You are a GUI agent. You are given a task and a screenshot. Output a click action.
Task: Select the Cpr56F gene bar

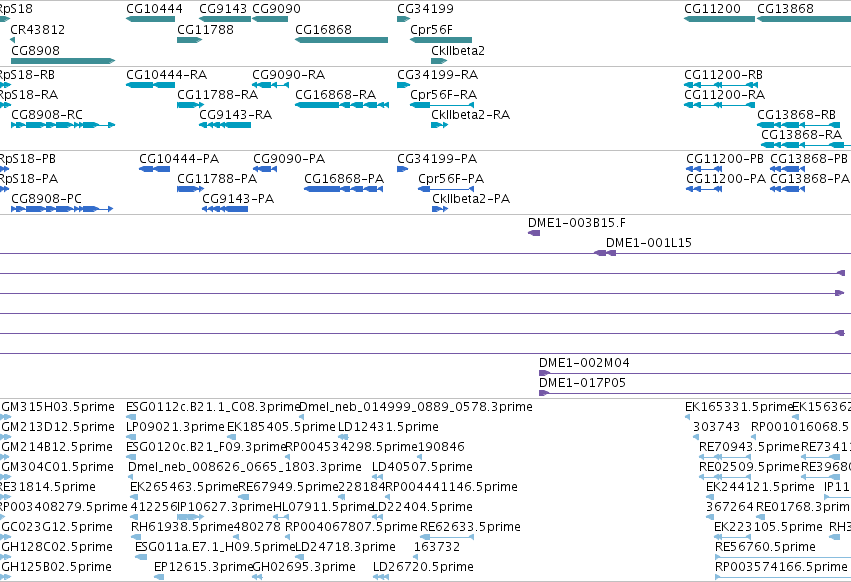coord(441,40)
